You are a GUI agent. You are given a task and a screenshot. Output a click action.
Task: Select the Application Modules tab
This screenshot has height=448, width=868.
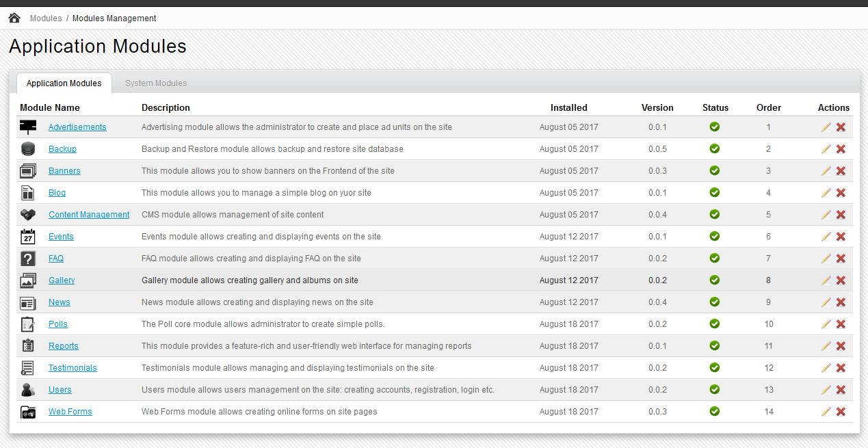(64, 83)
